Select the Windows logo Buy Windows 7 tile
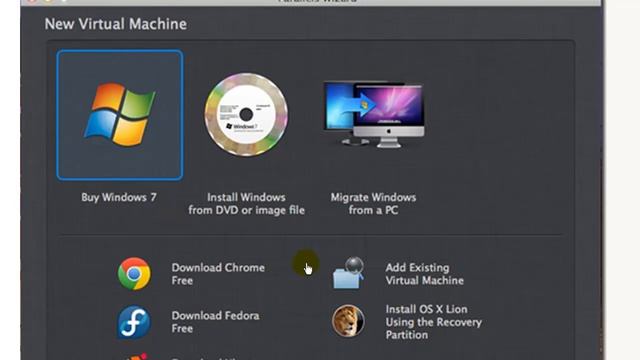640x360 pixels. click(x=120, y=115)
